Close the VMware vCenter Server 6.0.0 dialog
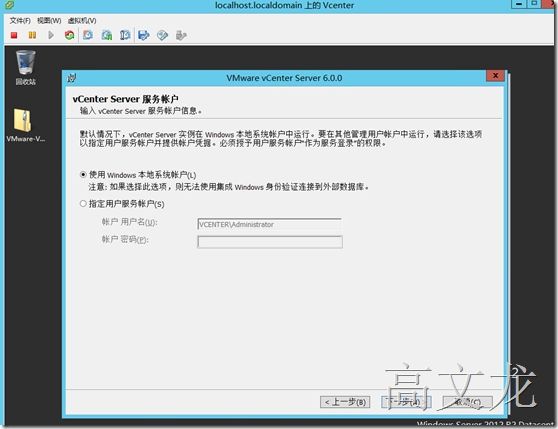 click(x=495, y=75)
